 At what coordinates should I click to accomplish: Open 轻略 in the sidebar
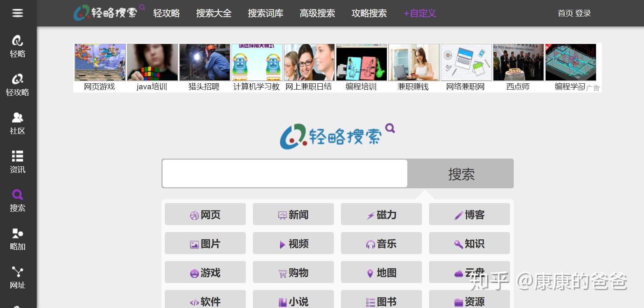[x=18, y=47]
